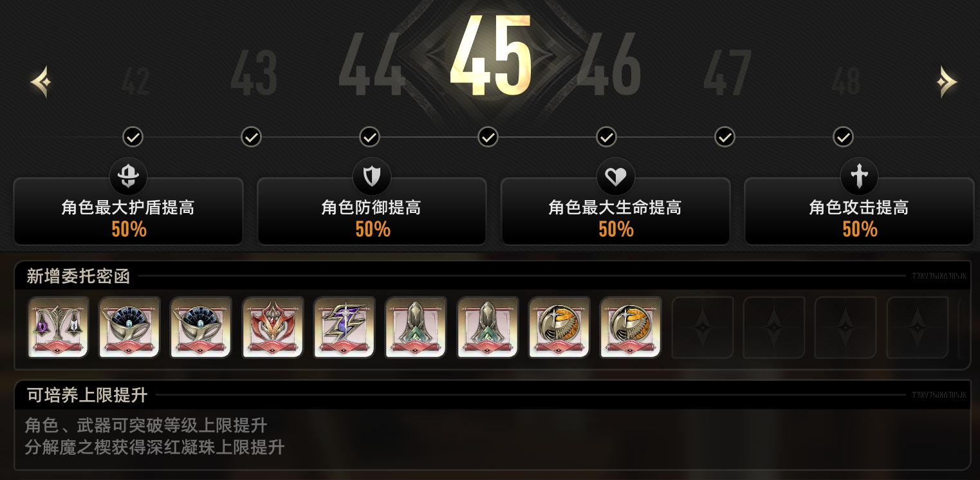This screenshot has height=480, width=980.
Task: Click the checkmark node under level 45
Action: (488, 136)
